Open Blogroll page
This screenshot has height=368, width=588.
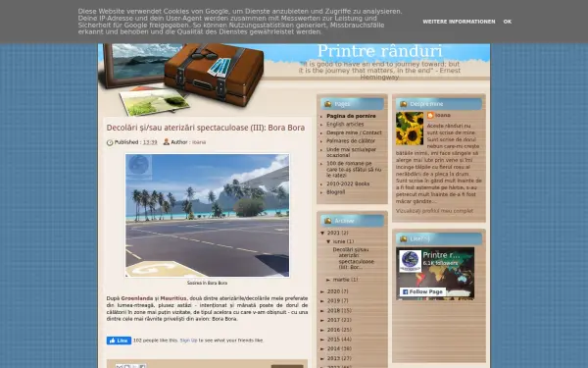pyautogui.click(x=335, y=192)
